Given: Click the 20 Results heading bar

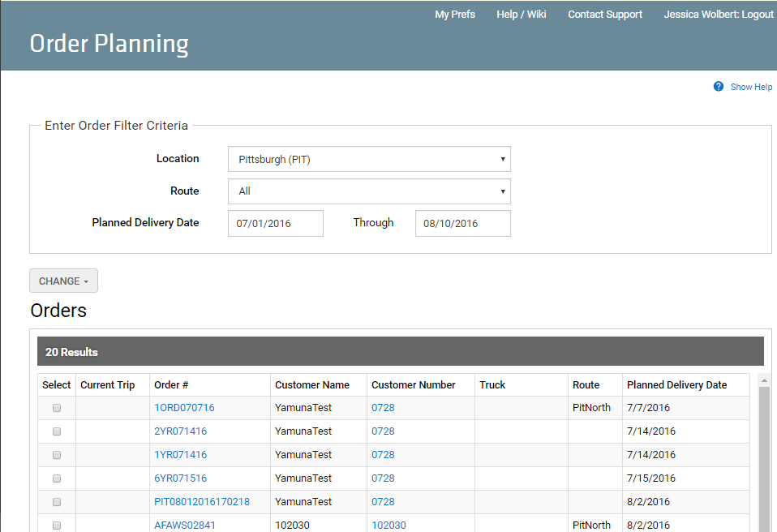Looking at the screenshot, I should [x=401, y=352].
